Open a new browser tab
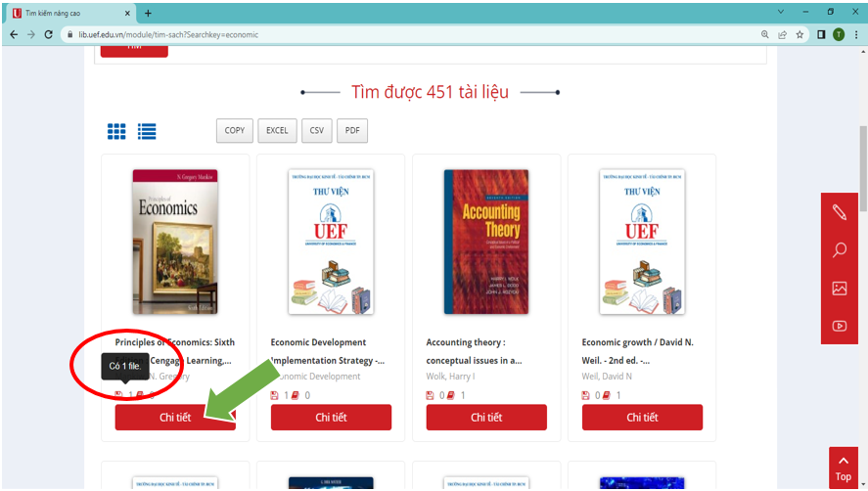868x491 pixels. (x=148, y=13)
